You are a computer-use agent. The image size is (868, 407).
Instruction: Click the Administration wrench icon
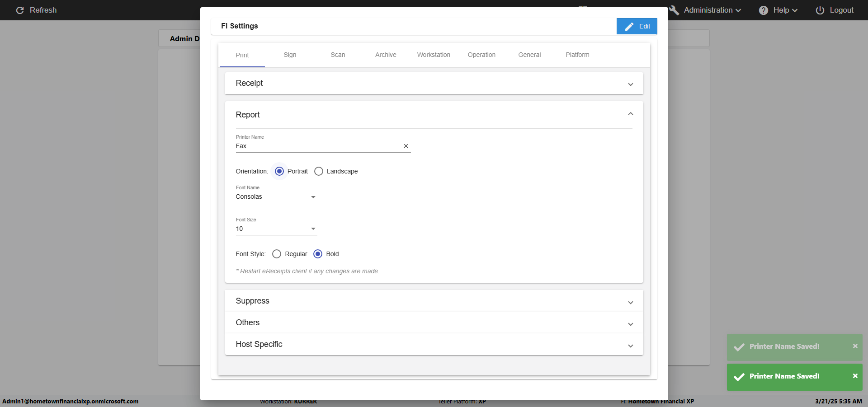pos(674,10)
